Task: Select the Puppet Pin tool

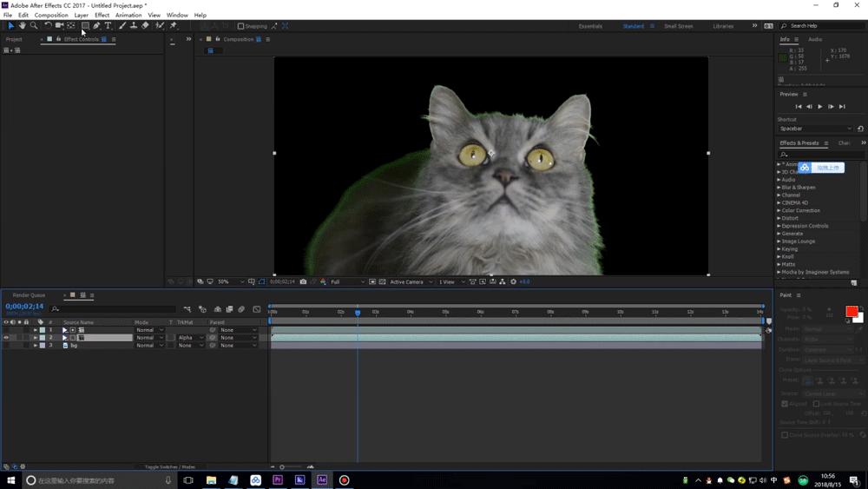Action: click(174, 26)
